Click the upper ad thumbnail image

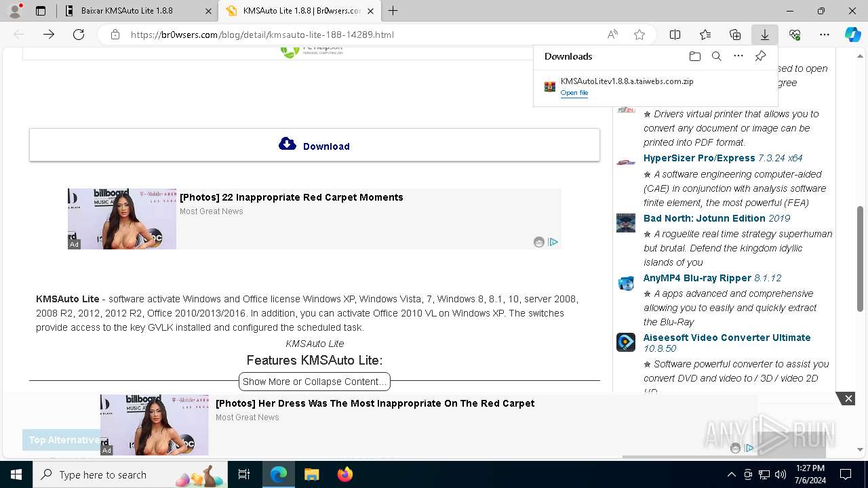pos(122,219)
